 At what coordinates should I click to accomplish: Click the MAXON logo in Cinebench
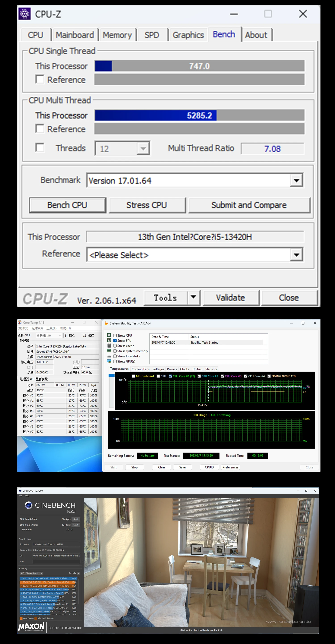[31, 627]
